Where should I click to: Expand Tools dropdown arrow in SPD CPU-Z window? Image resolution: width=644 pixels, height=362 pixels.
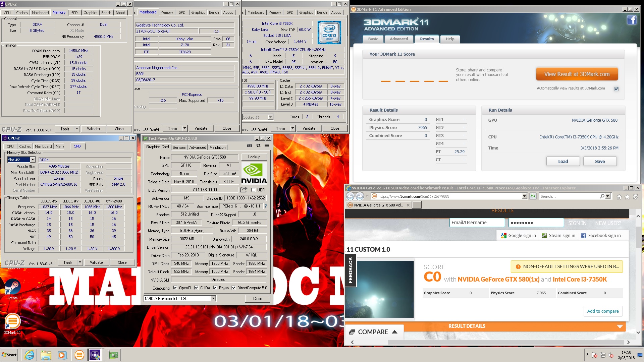(x=80, y=262)
